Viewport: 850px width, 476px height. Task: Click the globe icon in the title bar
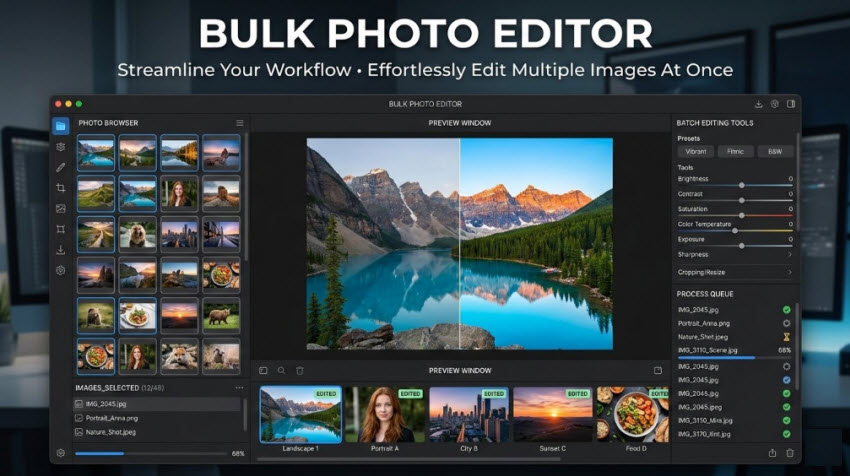coord(775,104)
